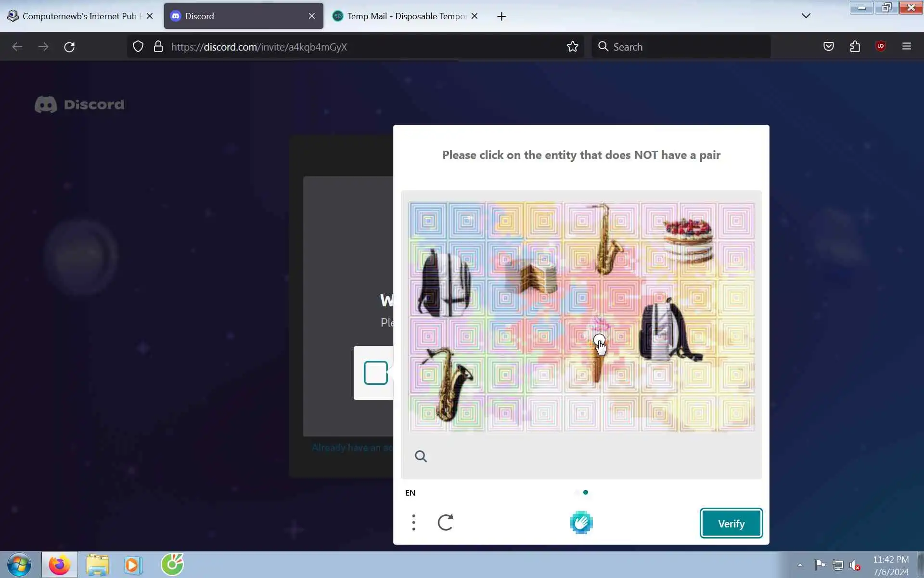Open the uBlock Origin extension icon
Image resolution: width=924 pixels, height=578 pixels.
tap(880, 47)
